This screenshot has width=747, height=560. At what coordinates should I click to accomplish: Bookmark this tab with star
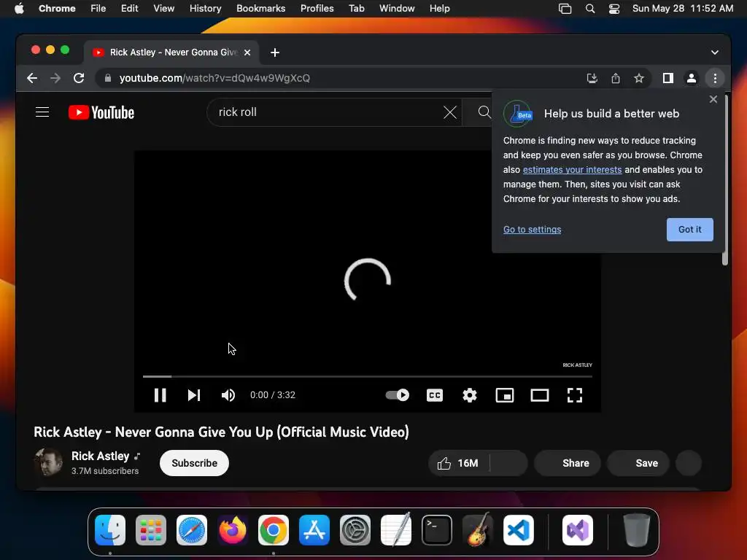pyautogui.click(x=639, y=78)
